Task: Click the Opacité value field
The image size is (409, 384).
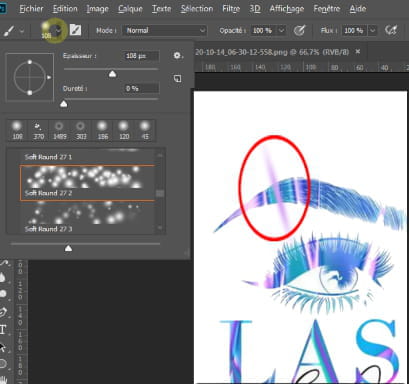Action: click(264, 31)
